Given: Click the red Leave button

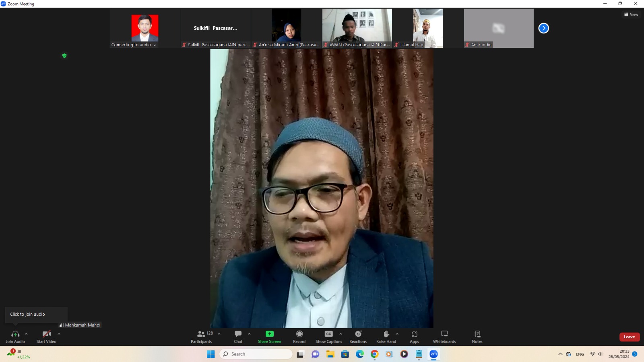Looking at the screenshot, I should pyautogui.click(x=629, y=337).
